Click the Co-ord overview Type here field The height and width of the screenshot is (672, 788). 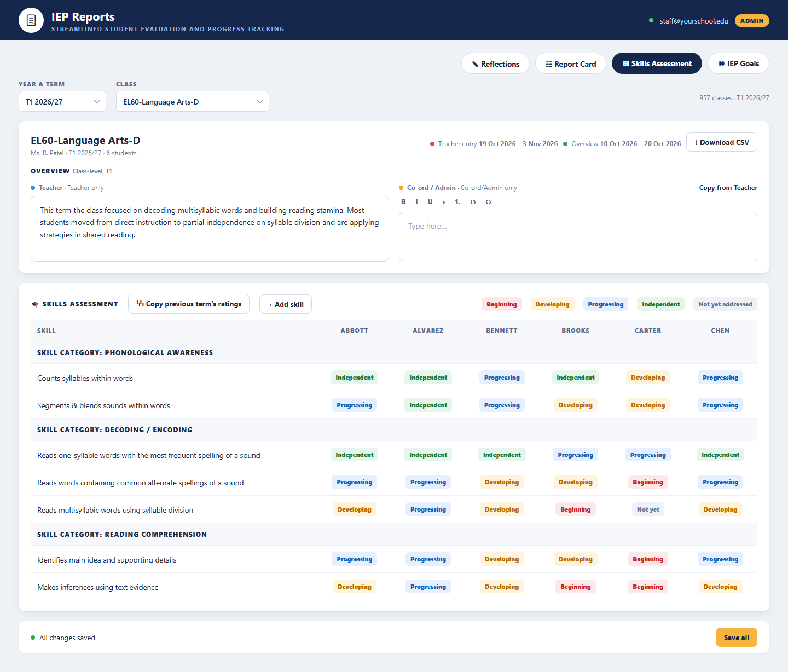point(578,237)
